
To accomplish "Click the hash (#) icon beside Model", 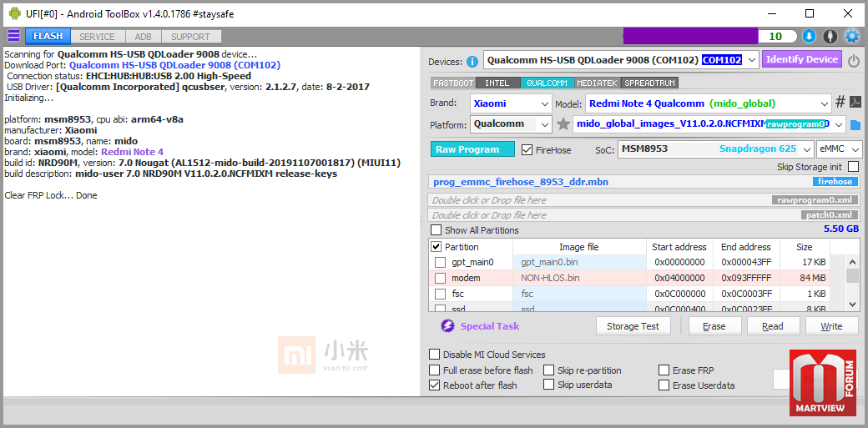I will click(x=840, y=102).
